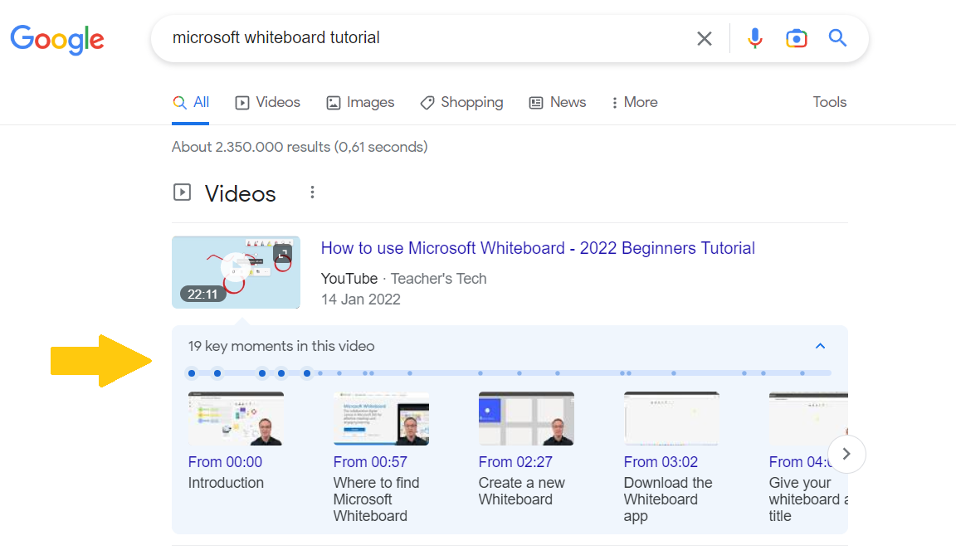Click the '14 Jan 2022' date text
This screenshot has height=560, width=956.
tap(361, 299)
